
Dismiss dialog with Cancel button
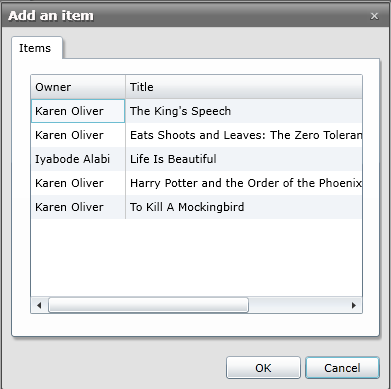click(x=342, y=368)
